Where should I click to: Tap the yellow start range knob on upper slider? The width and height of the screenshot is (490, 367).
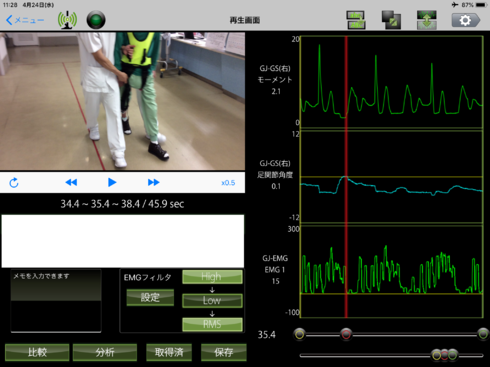300,334
